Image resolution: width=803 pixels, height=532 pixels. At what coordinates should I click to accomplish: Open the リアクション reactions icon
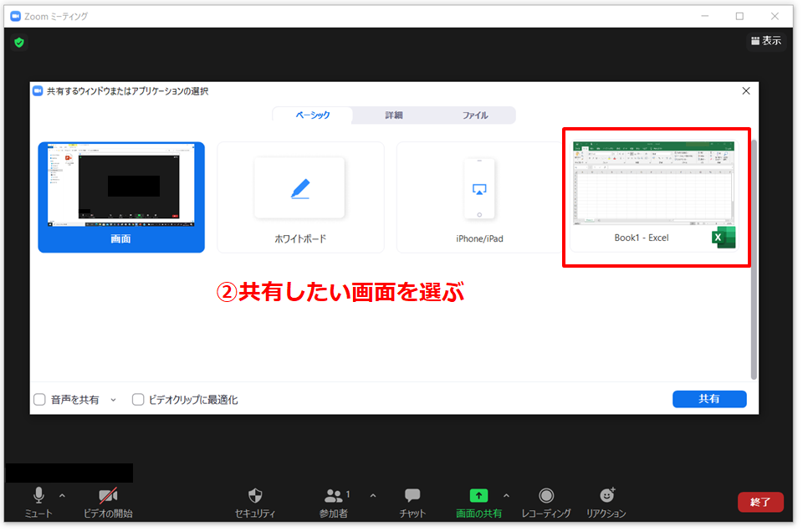pos(607,495)
